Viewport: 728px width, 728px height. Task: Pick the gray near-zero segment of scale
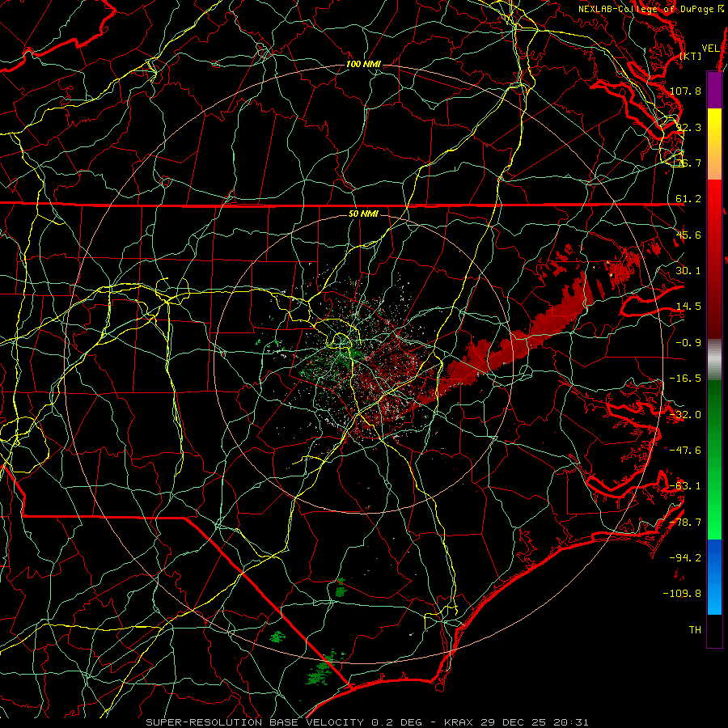(x=714, y=360)
